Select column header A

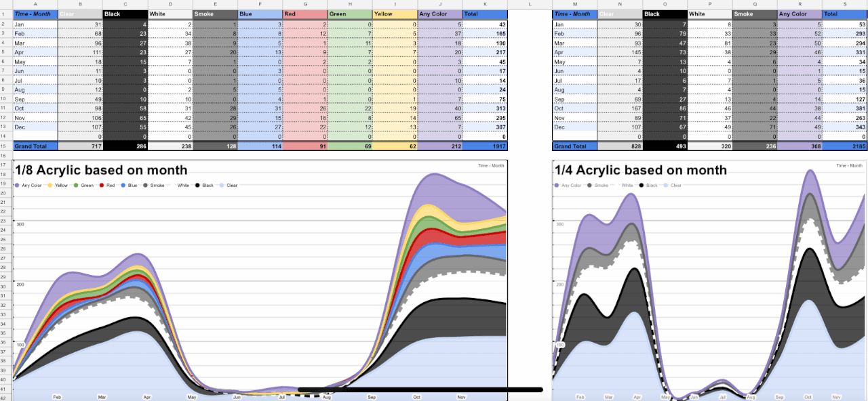pos(35,5)
